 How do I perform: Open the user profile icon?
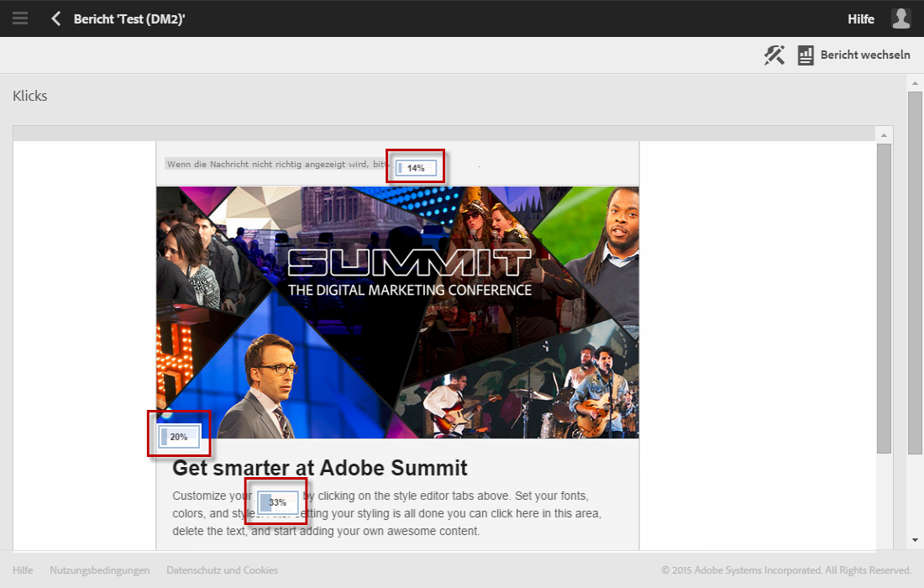pyautogui.click(x=901, y=18)
